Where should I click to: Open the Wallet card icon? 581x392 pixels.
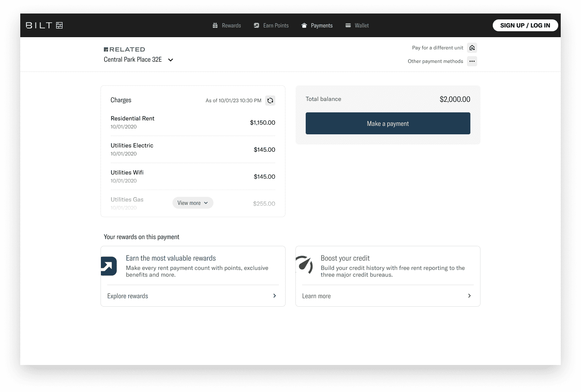coord(347,25)
